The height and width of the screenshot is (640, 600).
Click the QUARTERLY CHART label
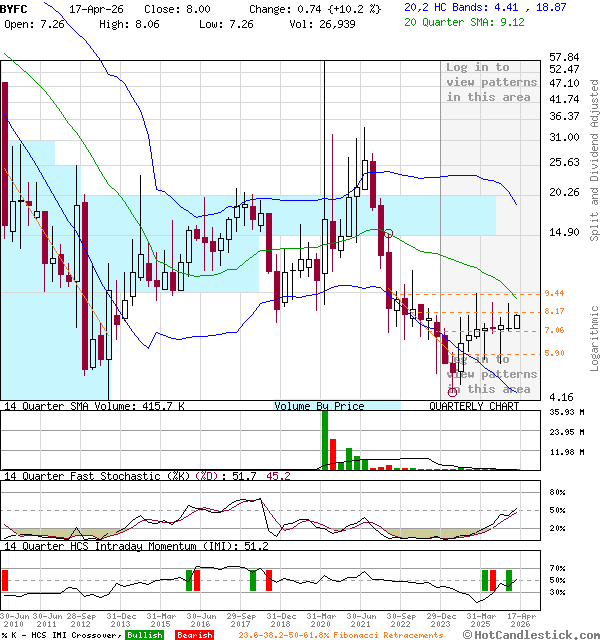tap(474, 406)
